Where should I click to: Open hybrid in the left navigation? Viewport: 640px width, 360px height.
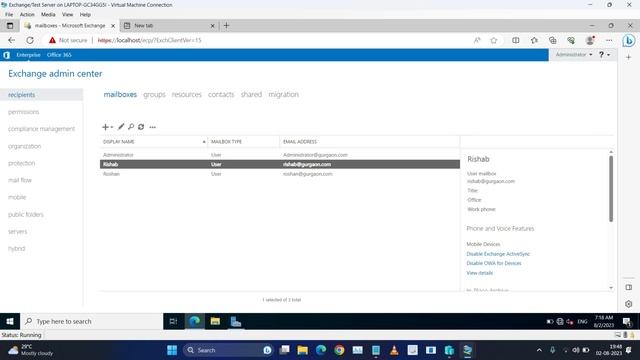(16, 249)
